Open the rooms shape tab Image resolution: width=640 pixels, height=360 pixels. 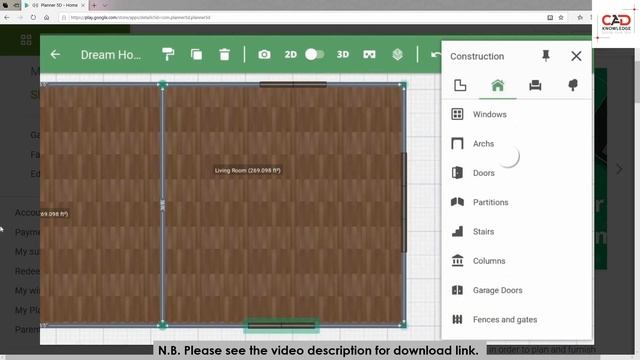[x=460, y=85]
